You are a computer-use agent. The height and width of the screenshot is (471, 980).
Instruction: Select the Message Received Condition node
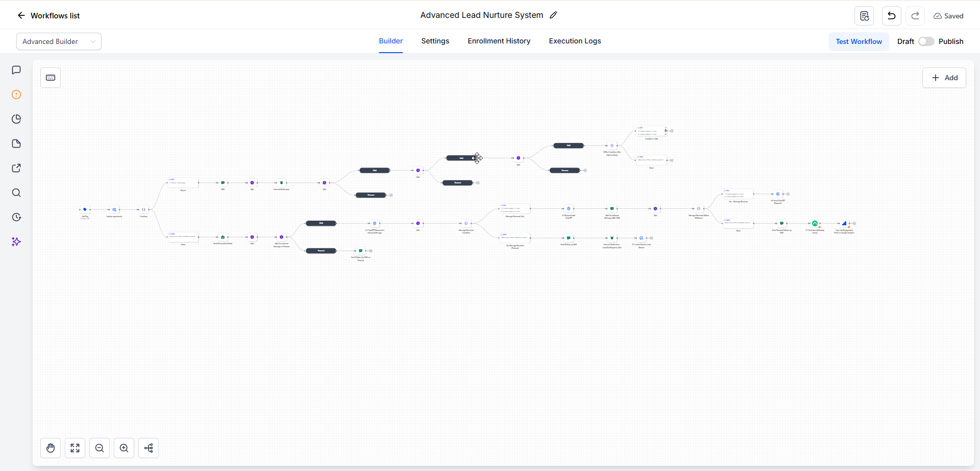point(466,223)
